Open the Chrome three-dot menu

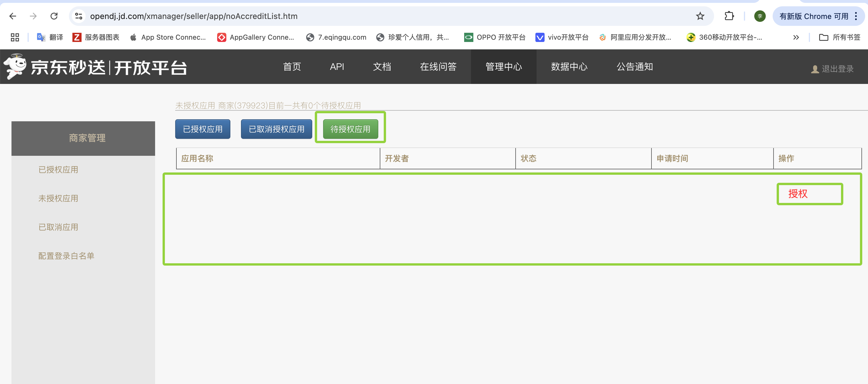coord(856,16)
